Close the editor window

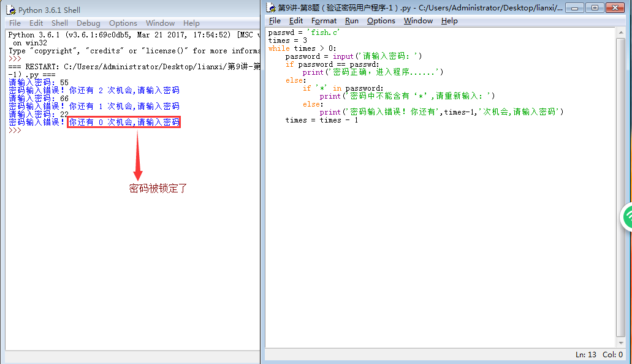click(615, 8)
